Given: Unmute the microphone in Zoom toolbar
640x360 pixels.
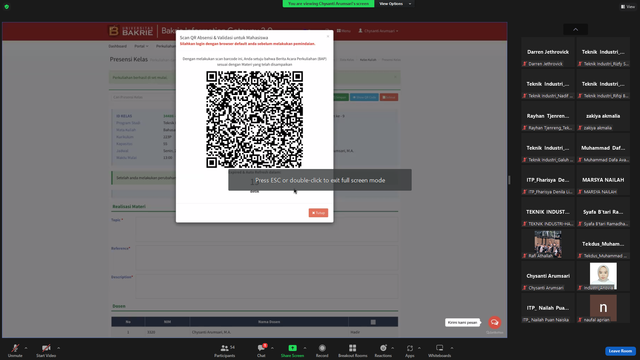Looking at the screenshot, I should [15, 350].
